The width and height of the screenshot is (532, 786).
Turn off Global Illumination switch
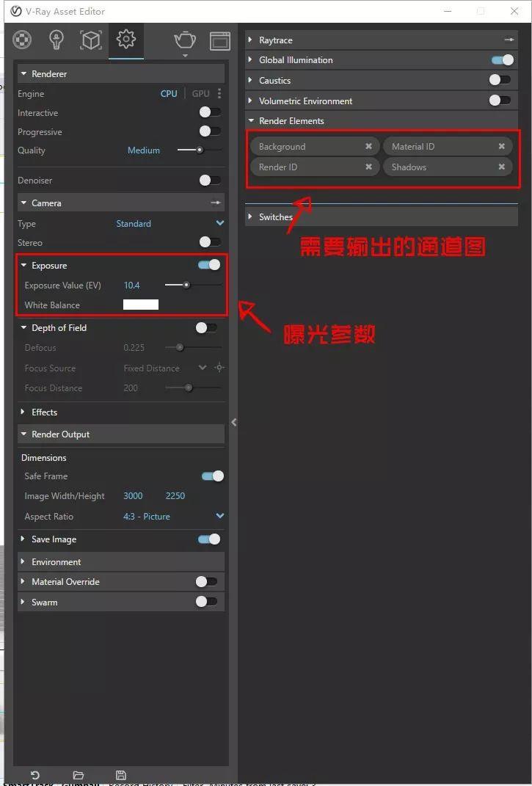503,60
